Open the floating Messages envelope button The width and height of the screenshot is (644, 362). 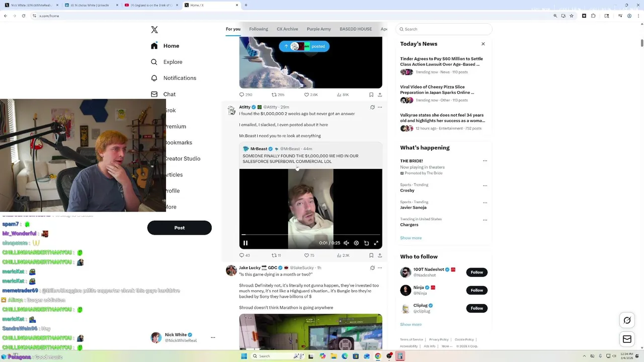pos(627,339)
